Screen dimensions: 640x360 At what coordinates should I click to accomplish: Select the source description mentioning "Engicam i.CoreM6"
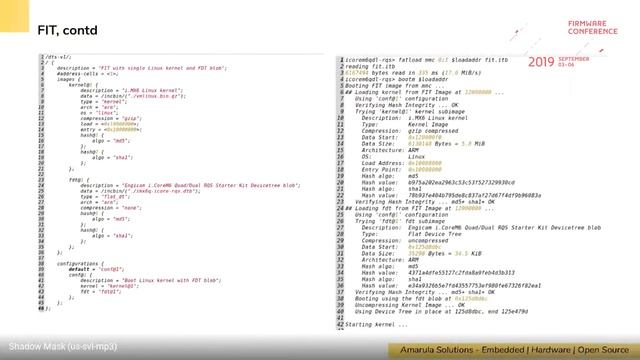[190, 185]
